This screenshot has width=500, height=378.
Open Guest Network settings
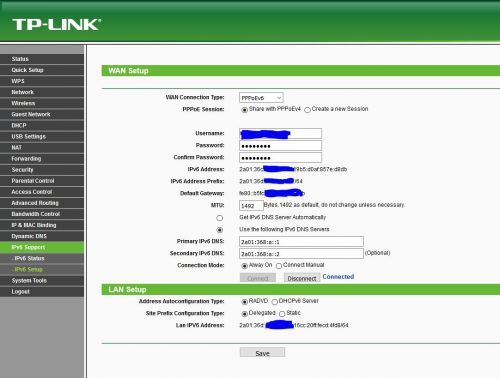[x=42, y=114]
